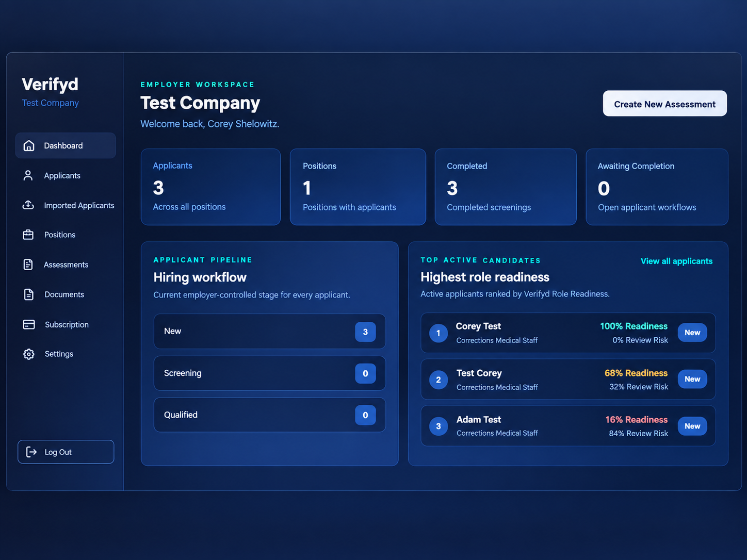Click the New status badge for Corey Test

click(x=692, y=333)
